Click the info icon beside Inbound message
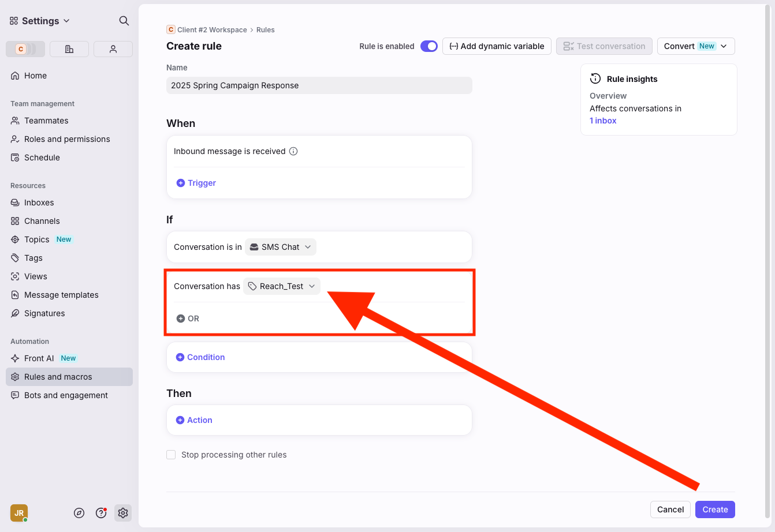The image size is (775, 532). click(x=293, y=151)
